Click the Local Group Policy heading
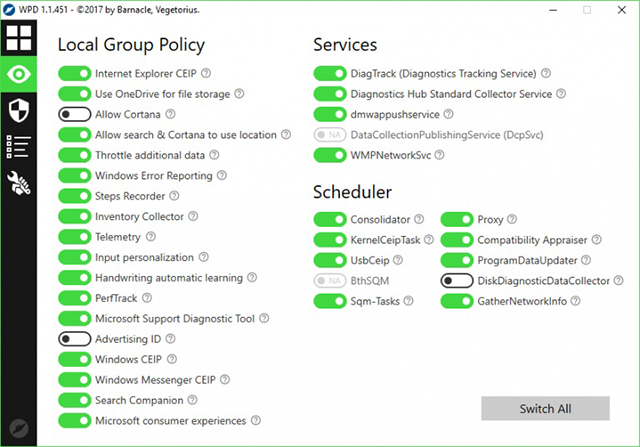Image resolution: width=640 pixels, height=447 pixels. pos(131,44)
